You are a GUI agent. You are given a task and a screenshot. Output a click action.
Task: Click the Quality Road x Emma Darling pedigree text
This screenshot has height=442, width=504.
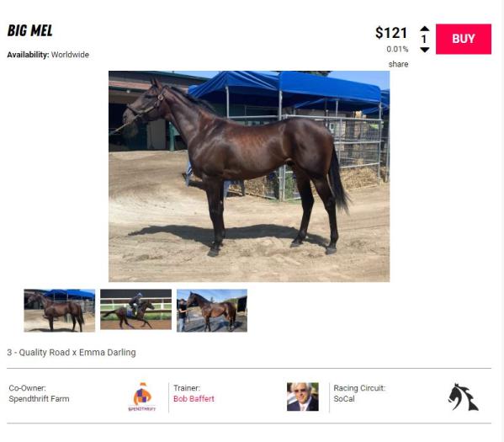72,352
